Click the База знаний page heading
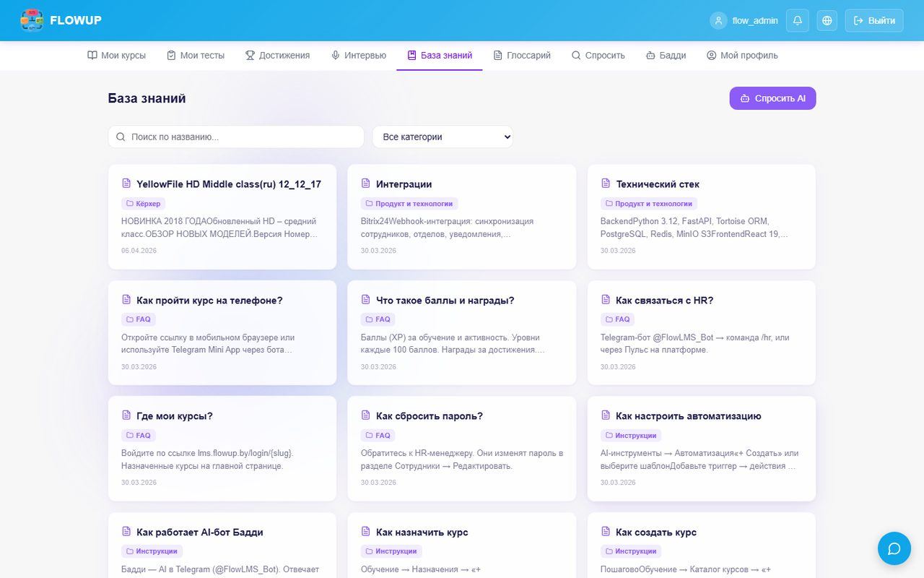This screenshot has height=578, width=924. (x=147, y=98)
